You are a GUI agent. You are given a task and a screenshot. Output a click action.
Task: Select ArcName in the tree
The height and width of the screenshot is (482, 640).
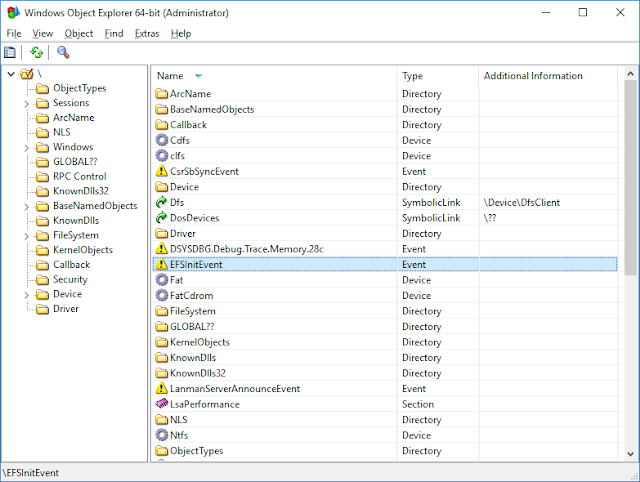[73, 118]
